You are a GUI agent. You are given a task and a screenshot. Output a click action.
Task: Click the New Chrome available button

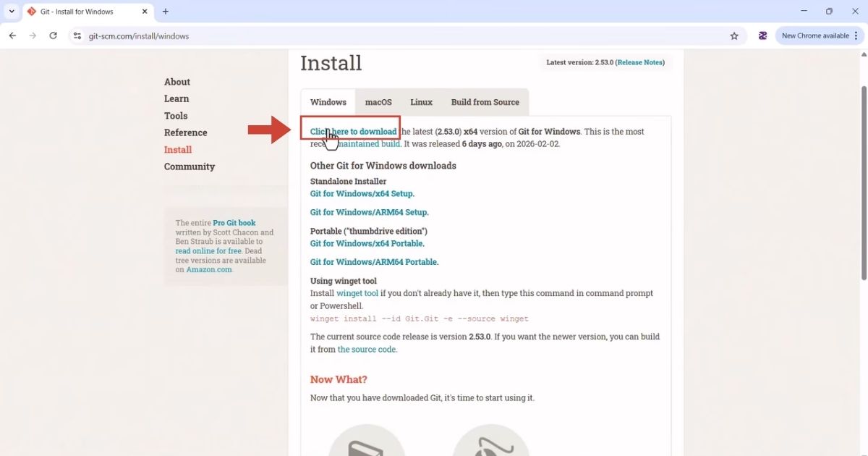pos(815,35)
